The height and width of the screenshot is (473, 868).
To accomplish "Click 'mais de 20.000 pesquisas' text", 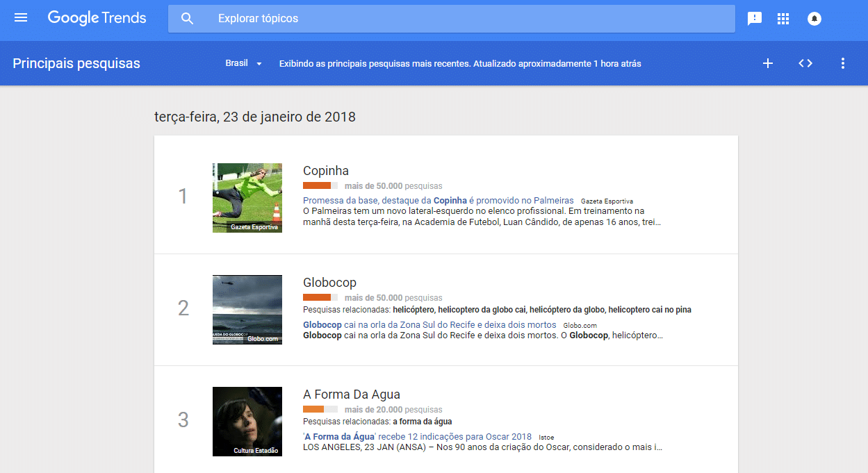I will (393, 410).
